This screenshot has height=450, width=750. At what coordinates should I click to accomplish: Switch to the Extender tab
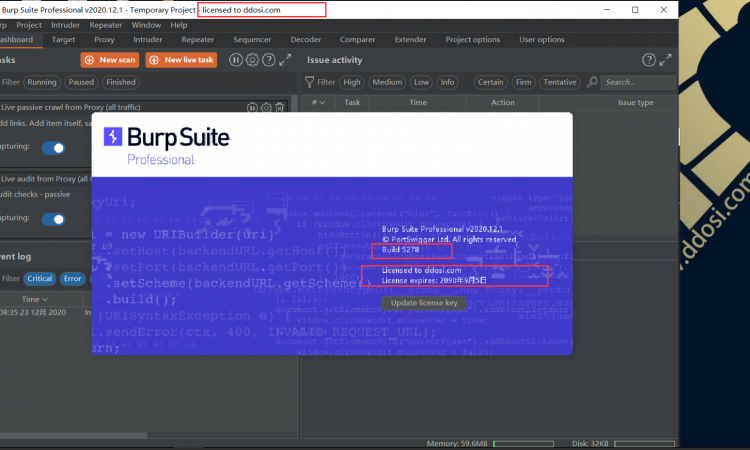tap(410, 40)
